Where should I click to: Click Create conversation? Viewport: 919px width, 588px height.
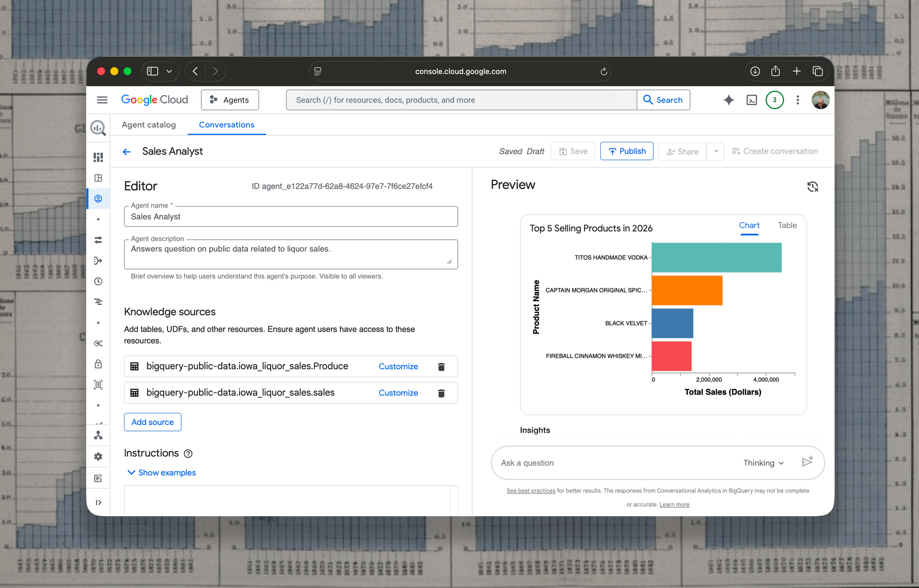[x=775, y=152]
